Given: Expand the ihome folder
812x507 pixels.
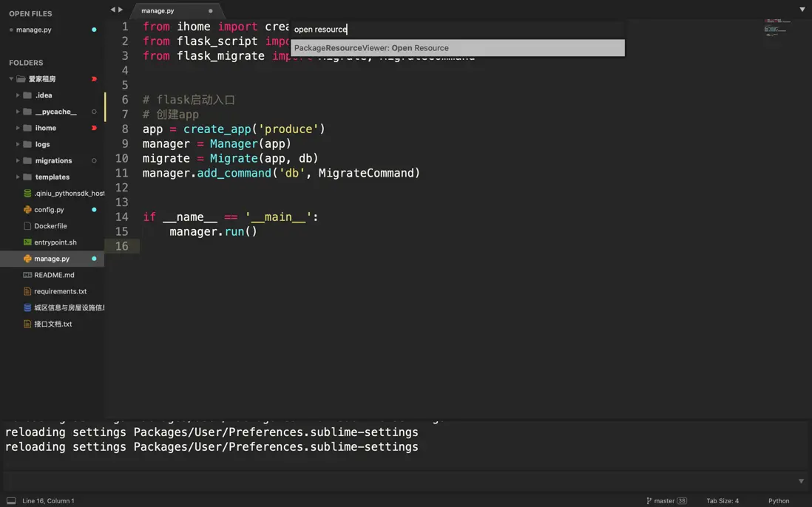Looking at the screenshot, I should coord(18,128).
